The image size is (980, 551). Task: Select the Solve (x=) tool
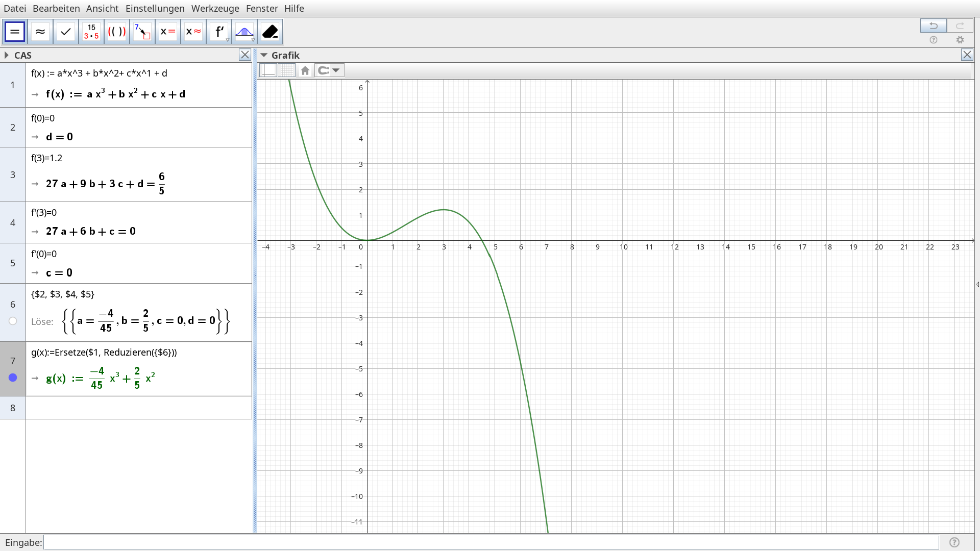168,32
